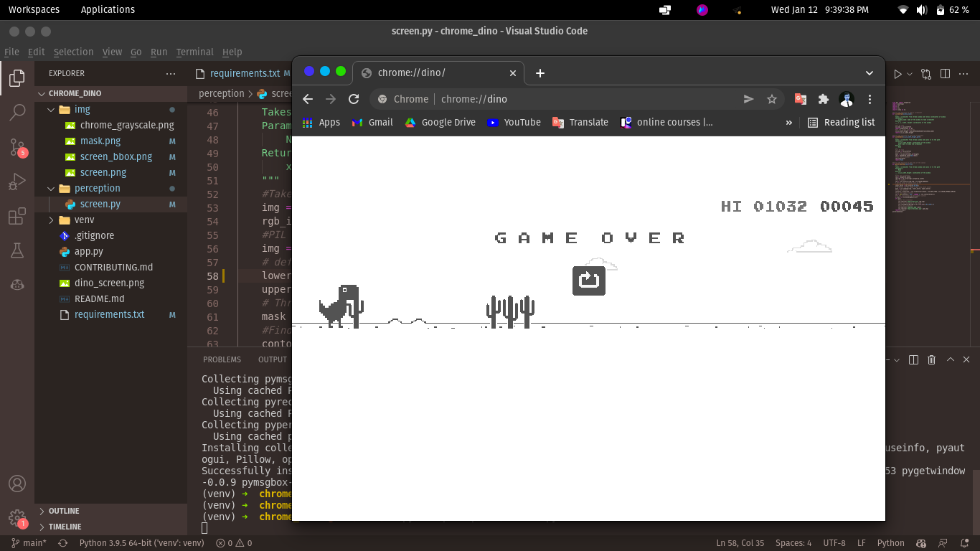Split the terminal panel
980x551 pixels.
tap(913, 359)
